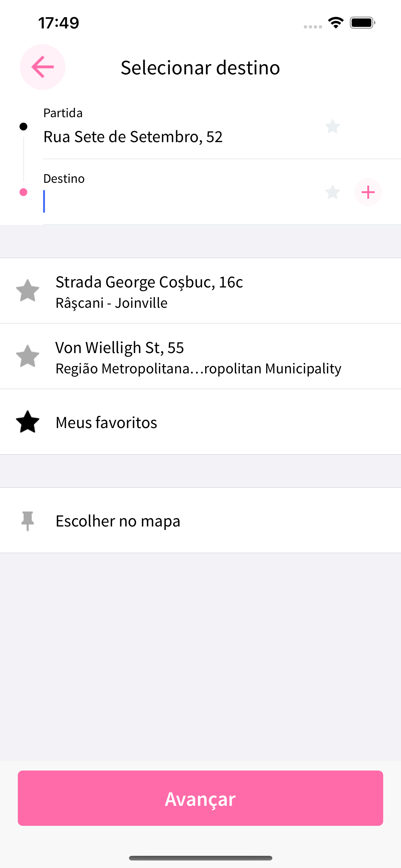The image size is (401, 868).
Task: Open Escolher no mapa option
Action: (x=200, y=521)
